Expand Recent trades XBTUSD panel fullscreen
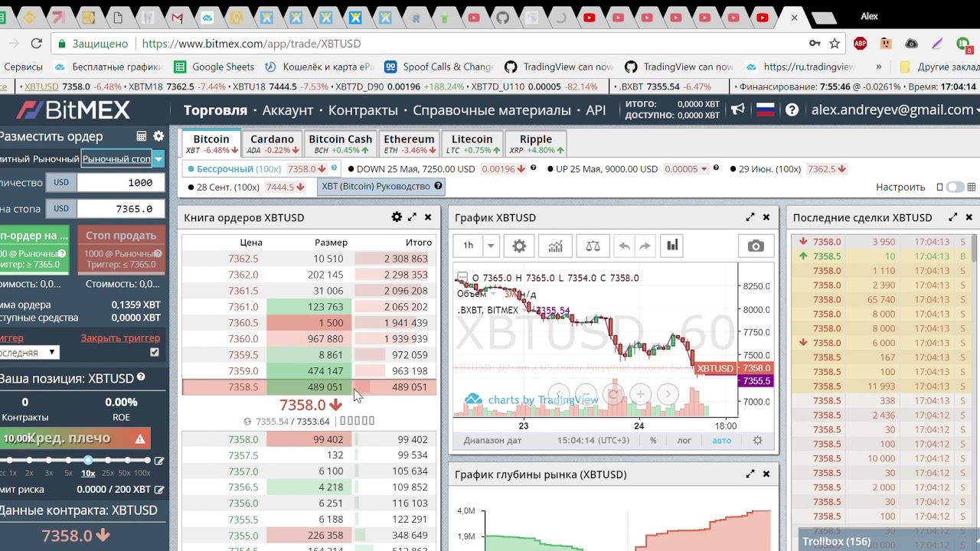Screen dimensions: 980x551 (953, 217)
